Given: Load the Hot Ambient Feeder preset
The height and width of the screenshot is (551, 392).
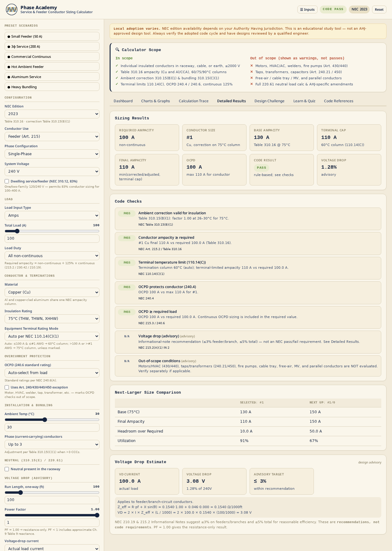Looking at the screenshot, I should [x=52, y=66].
